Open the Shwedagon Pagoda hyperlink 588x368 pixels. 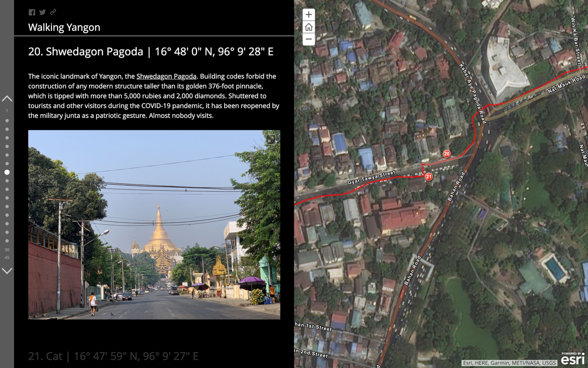click(x=166, y=76)
